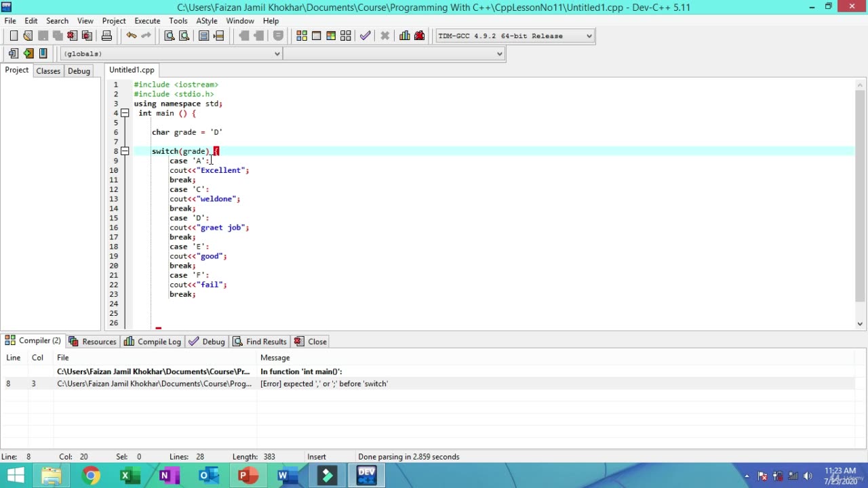Open the compiler set dropdown TDM-GCC 4.9.2
This screenshot has height=488, width=868.
click(x=515, y=36)
